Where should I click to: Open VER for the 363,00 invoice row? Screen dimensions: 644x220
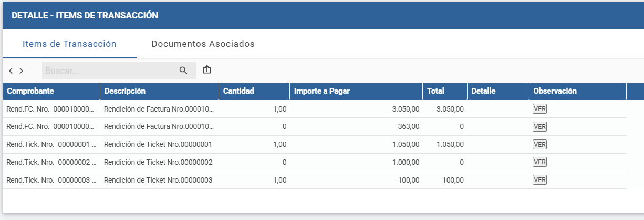(x=539, y=126)
